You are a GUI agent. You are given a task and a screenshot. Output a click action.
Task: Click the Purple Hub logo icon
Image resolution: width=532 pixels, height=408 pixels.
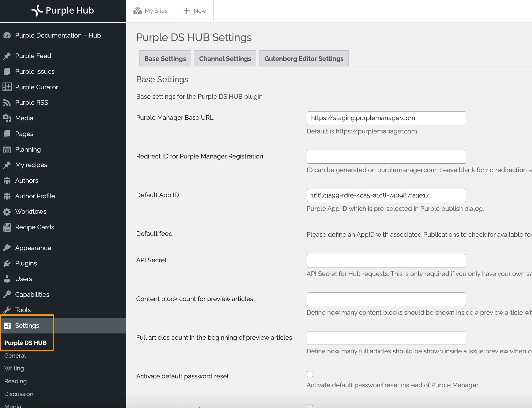coord(37,11)
